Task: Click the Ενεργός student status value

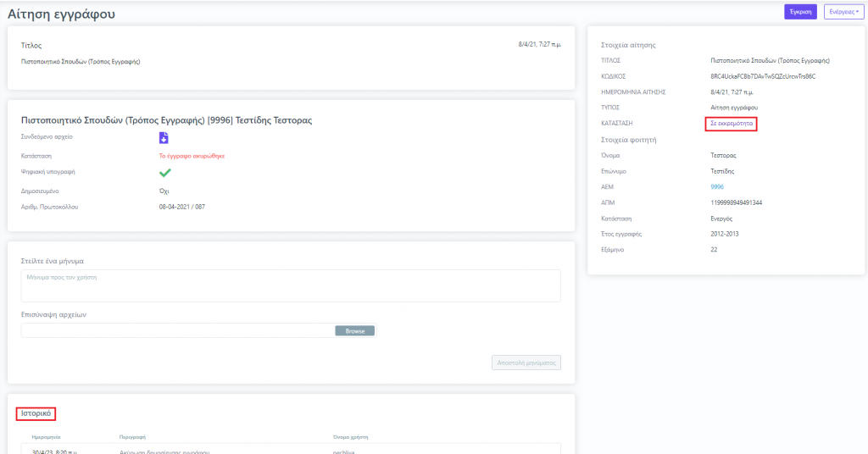Action: point(721,219)
